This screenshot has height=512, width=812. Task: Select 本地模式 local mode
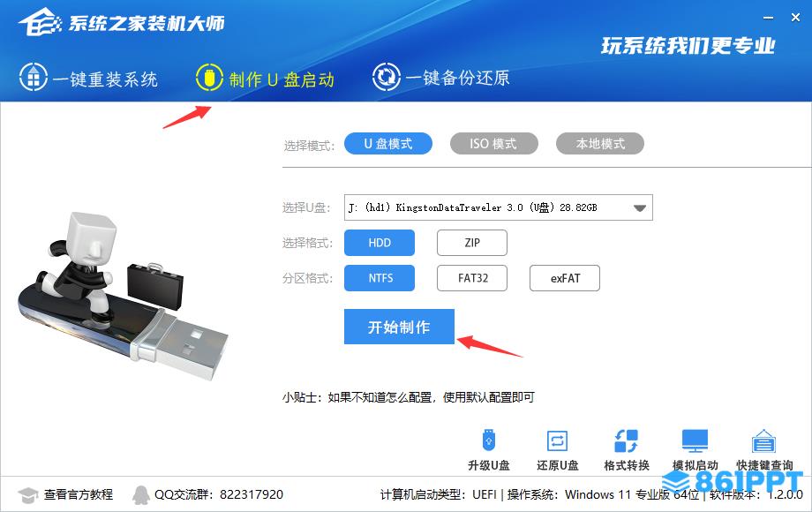point(599,143)
